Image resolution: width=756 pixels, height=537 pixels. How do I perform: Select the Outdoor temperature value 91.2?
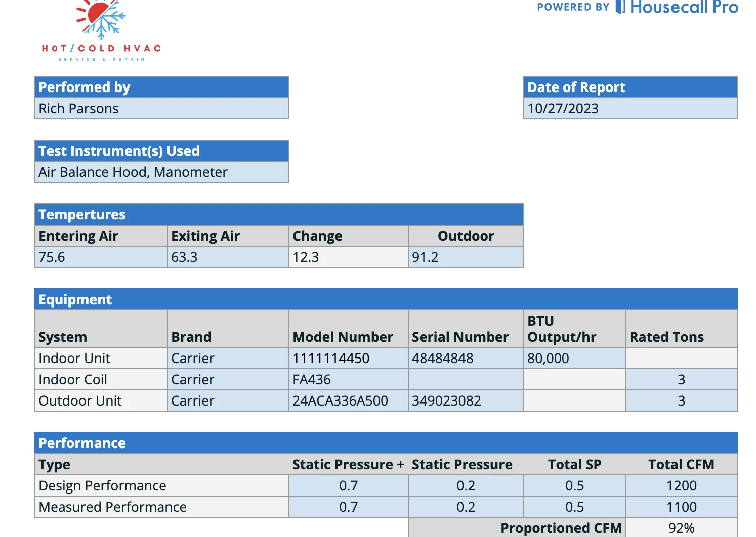(x=466, y=257)
